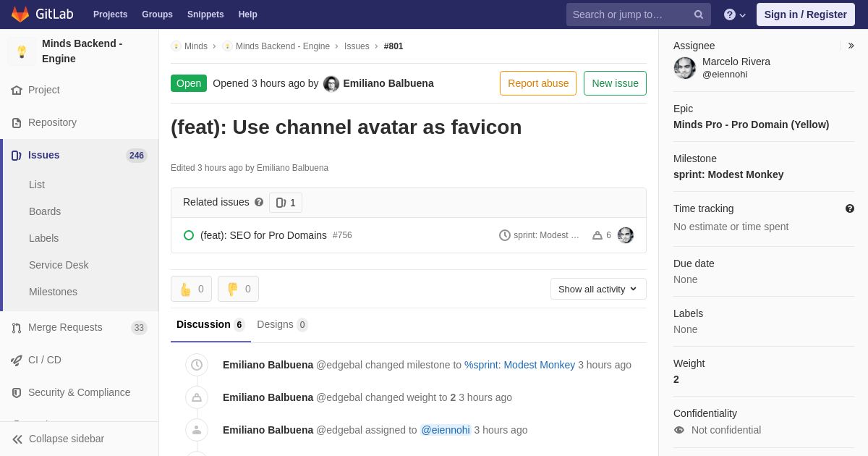The height and width of the screenshot is (456, 868).
Task: Open the Help top menu
Action: click(248, 14)
